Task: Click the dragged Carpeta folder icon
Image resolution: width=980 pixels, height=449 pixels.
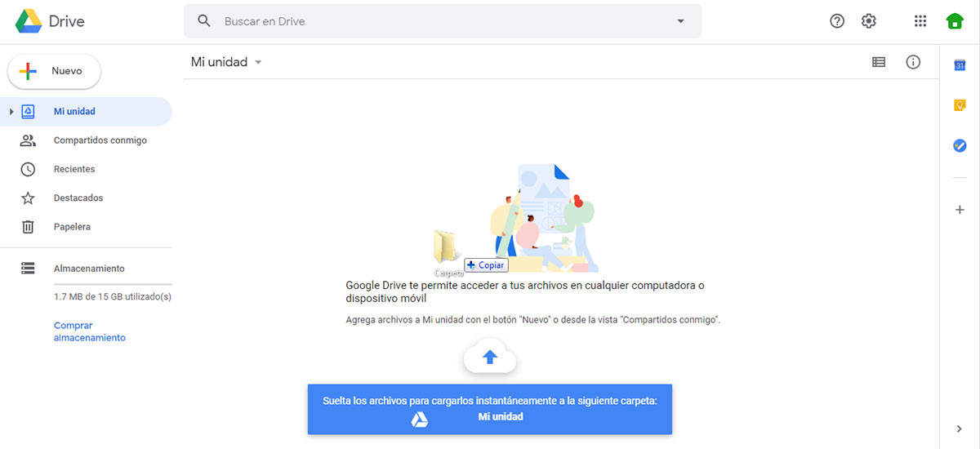Action: [446, 247]
